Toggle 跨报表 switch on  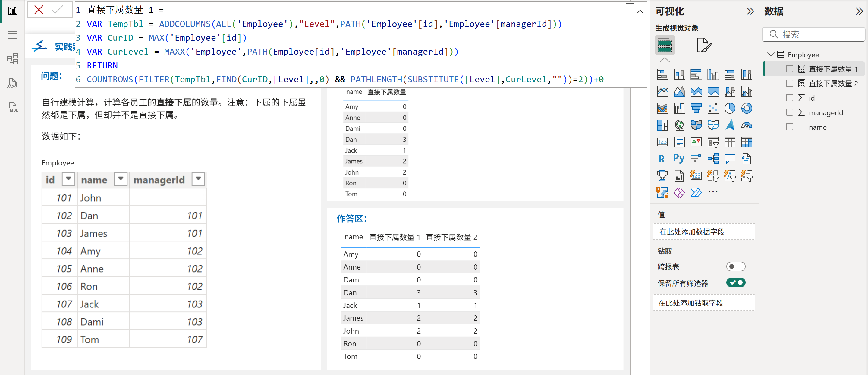coord(736,266)
